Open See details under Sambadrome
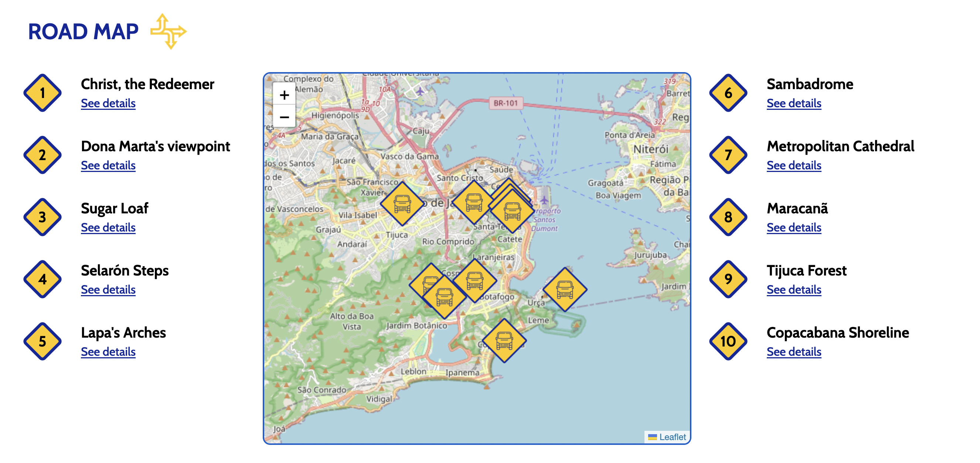The height and width of the screenshot is (463, 980). 794,103
